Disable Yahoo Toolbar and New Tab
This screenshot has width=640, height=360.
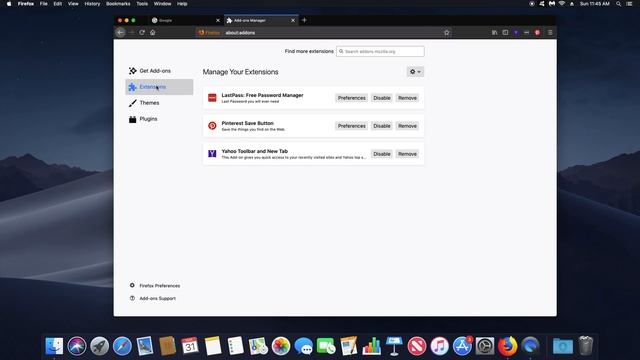(x=382, y=154)
